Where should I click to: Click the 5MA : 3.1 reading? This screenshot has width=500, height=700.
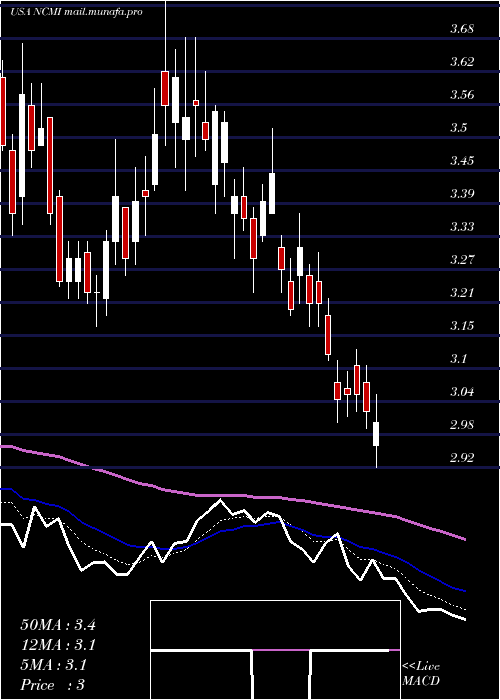point(53,665)
